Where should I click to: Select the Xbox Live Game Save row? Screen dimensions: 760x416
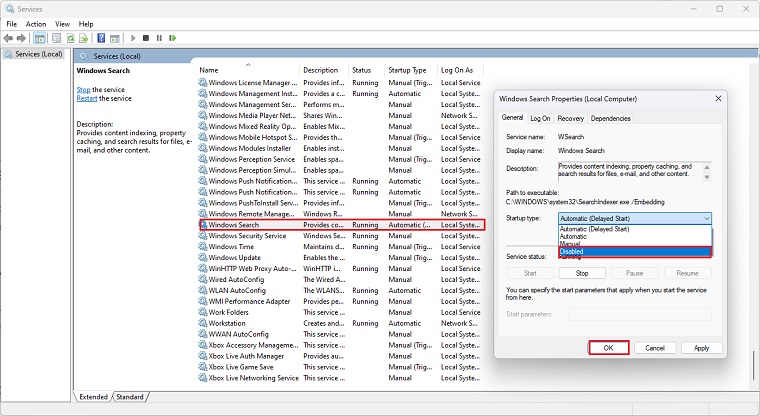pyautogui.click(x=341, y=367)
